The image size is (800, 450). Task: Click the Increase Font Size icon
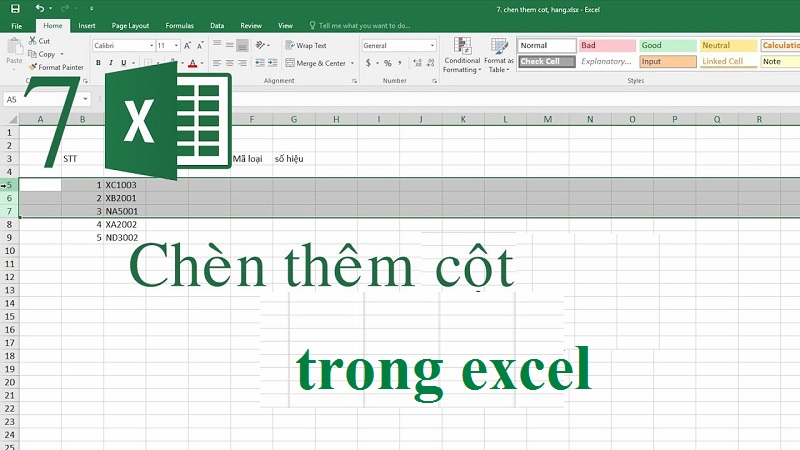[x=187, y=45]
